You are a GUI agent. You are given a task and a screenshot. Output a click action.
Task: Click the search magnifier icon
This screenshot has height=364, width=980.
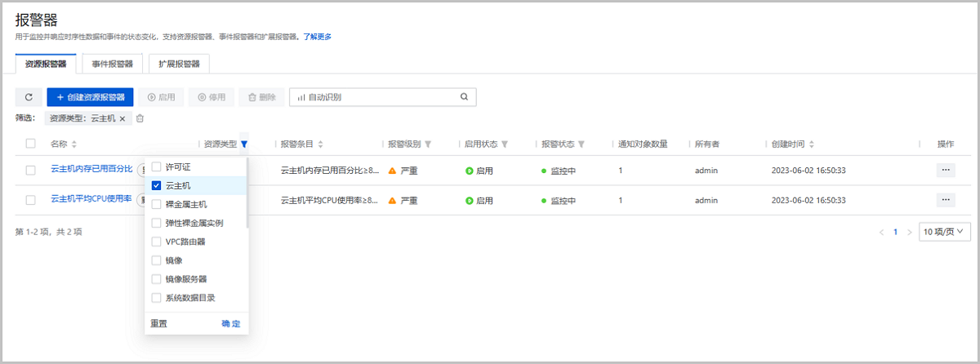(464, 97)
